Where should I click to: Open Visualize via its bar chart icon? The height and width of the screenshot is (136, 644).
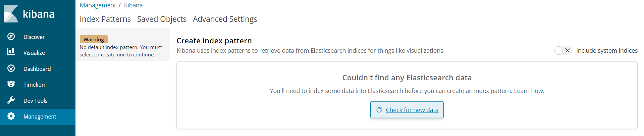[11, 52]
